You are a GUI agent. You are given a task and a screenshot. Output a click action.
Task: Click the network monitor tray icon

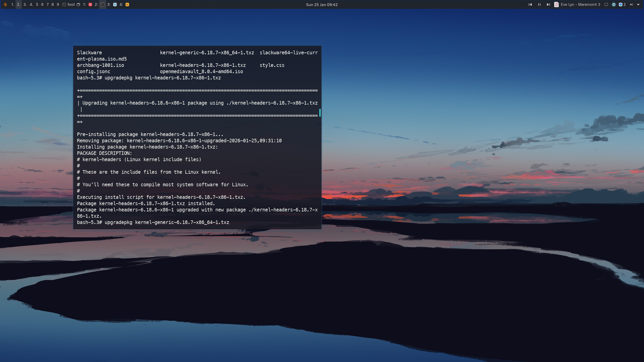606,5
